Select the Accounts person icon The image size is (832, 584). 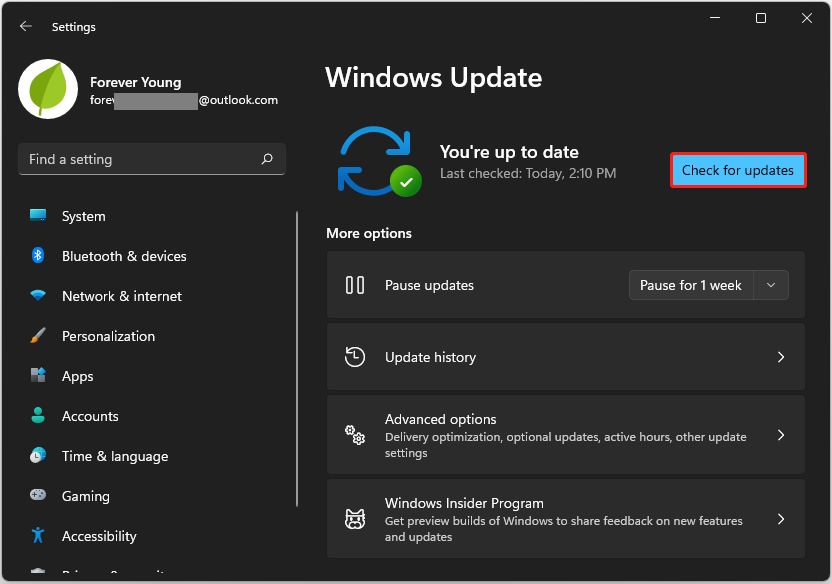(38, 416)
